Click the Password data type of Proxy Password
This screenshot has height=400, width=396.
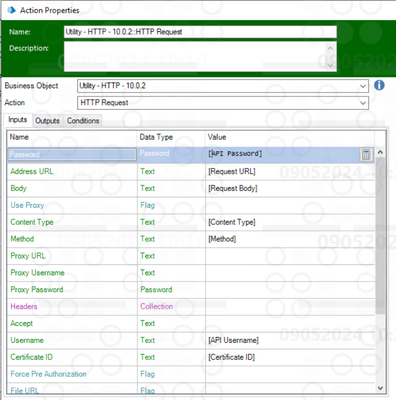click(156, 290)
